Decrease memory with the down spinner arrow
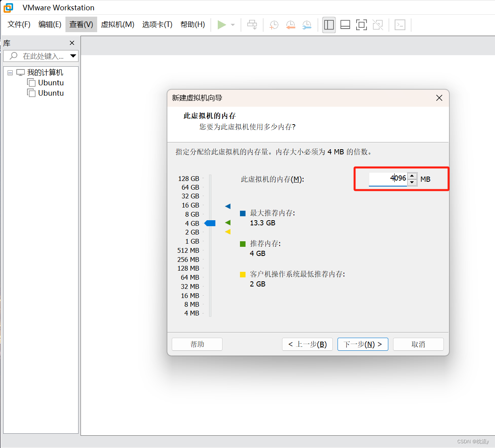 pyautogui.click(x=412, y=182)
